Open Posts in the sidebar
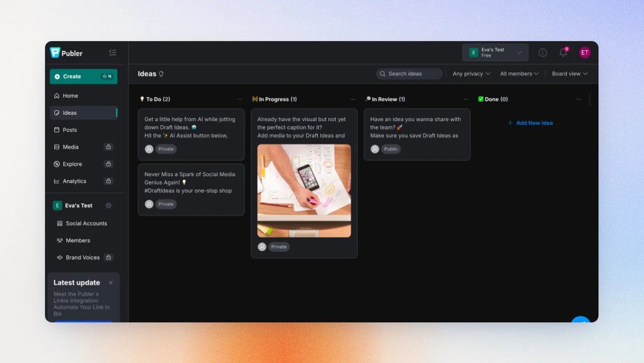The image size is (644, 363). click(84, 130)
